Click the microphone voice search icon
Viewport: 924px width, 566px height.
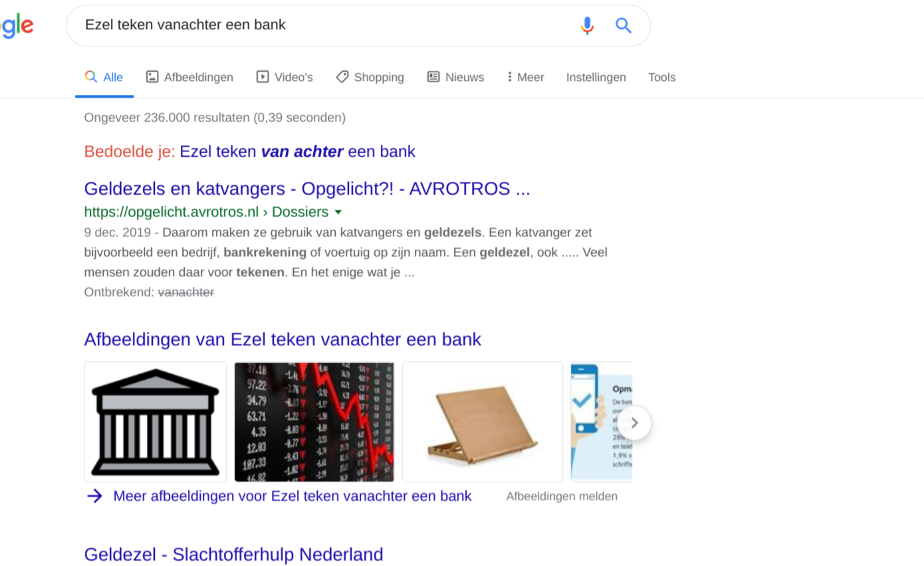tap(587, 26)
